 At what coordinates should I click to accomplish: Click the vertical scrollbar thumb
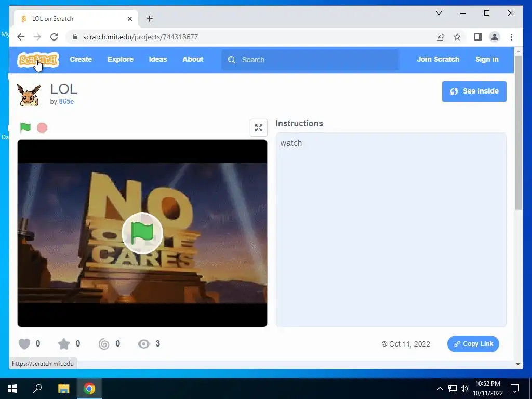click(x=518, y=132)
